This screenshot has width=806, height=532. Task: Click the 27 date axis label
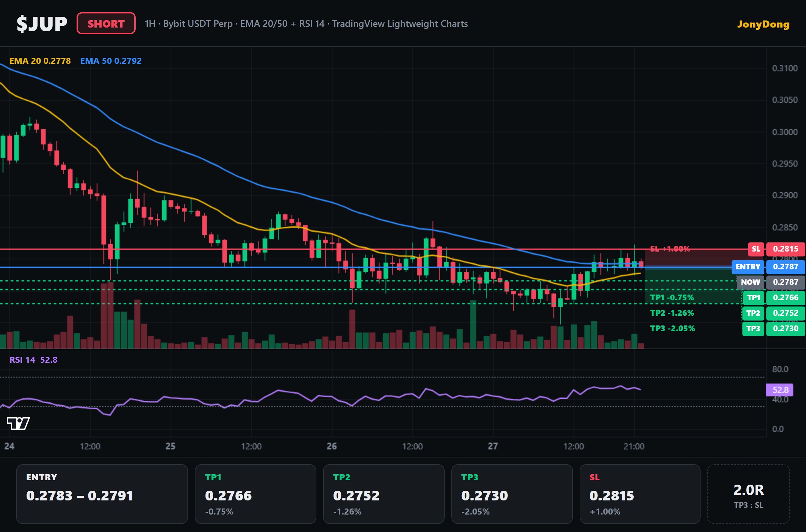493,446
